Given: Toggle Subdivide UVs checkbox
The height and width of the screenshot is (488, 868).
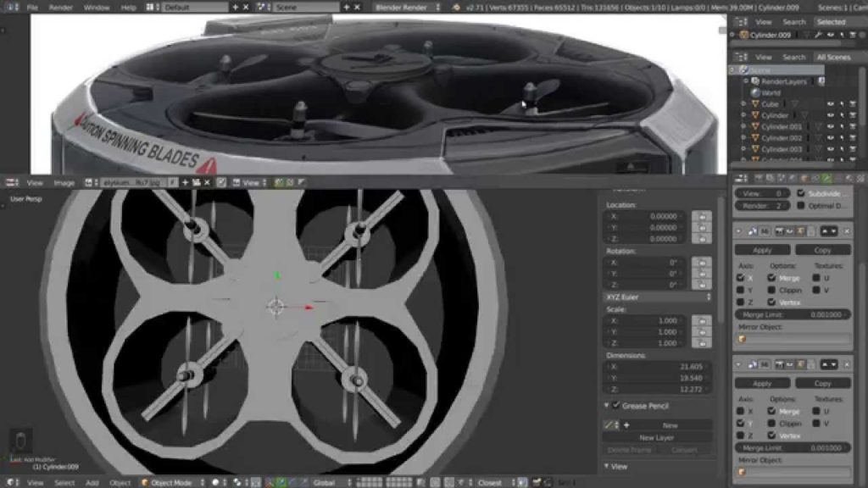Looking at the screenshot, I should point(800,193).
